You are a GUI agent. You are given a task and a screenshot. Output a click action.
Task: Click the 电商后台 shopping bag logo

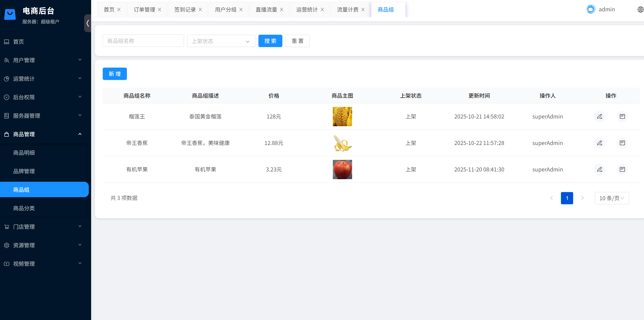[10, 14]
